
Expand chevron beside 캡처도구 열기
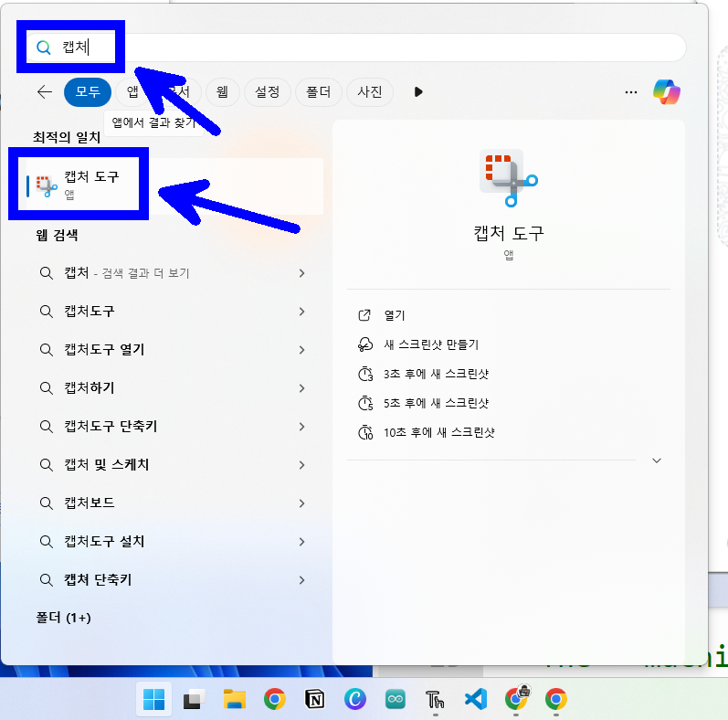(301, 350)
